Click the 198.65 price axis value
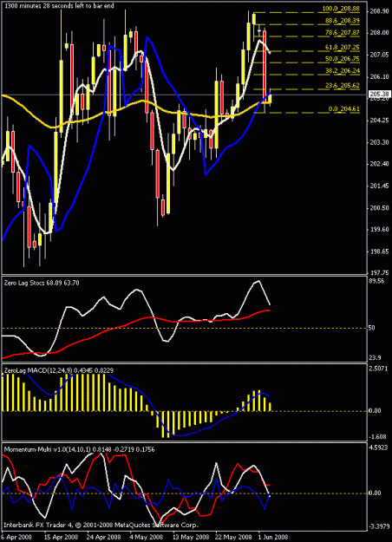Screen dimensions: 392x542 378,251
